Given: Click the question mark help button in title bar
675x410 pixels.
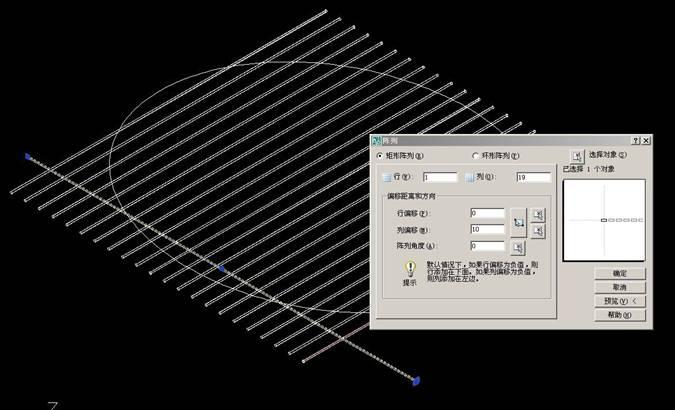Looking at the screenshot, I should (636, 141).
